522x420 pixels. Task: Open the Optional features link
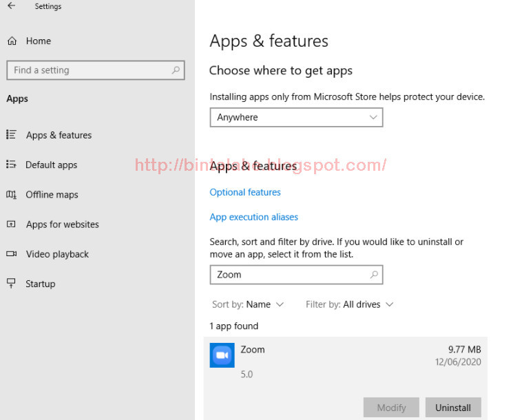coord(245,192)
